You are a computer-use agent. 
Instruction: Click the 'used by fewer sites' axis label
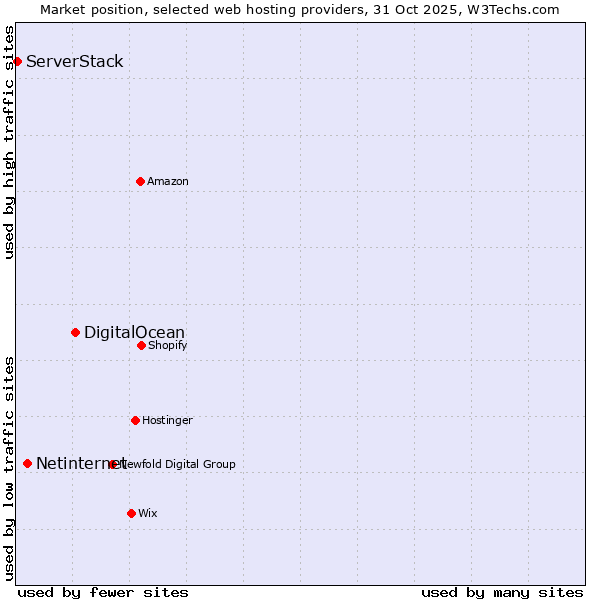pyautogui.click(x=103, y=592)
